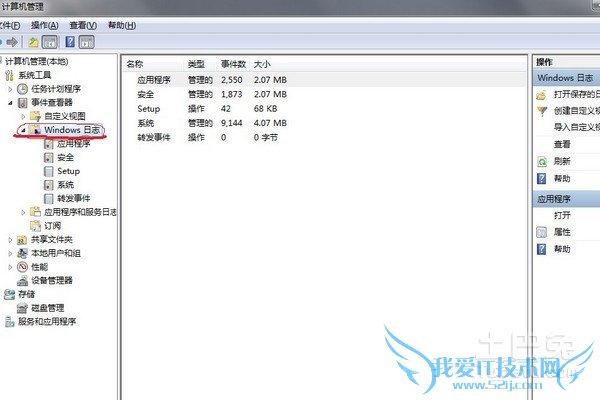Click 导入自定义视图 action
600x400 pixels.
point(577,127)
